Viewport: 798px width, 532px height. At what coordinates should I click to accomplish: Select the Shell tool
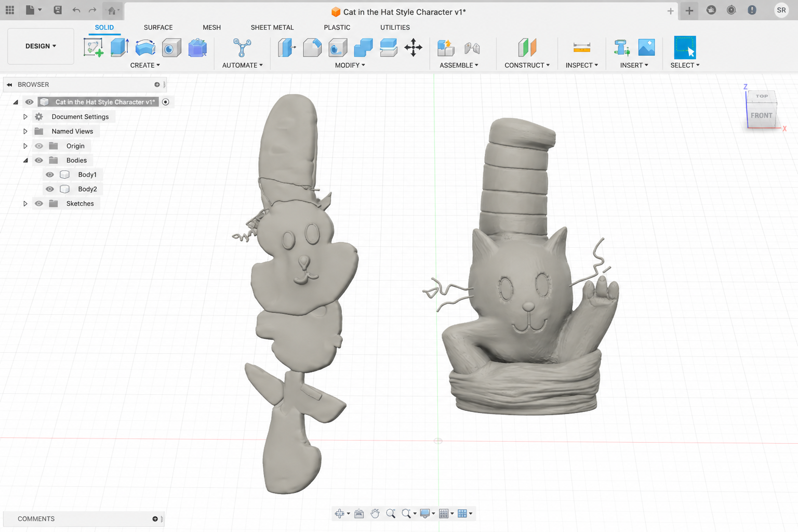click(338, 47)
